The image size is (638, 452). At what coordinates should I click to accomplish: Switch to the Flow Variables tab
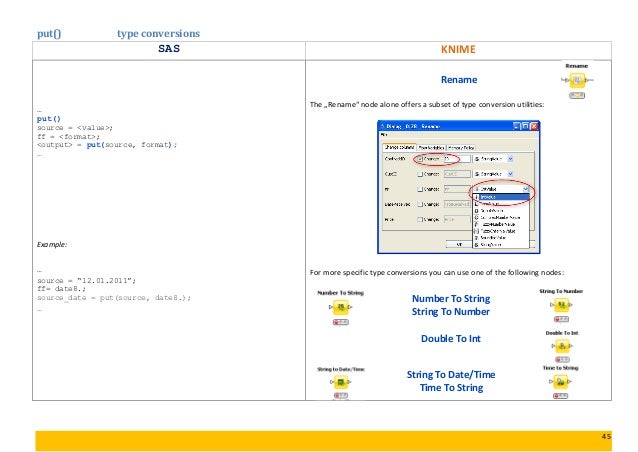pos(431,148)
